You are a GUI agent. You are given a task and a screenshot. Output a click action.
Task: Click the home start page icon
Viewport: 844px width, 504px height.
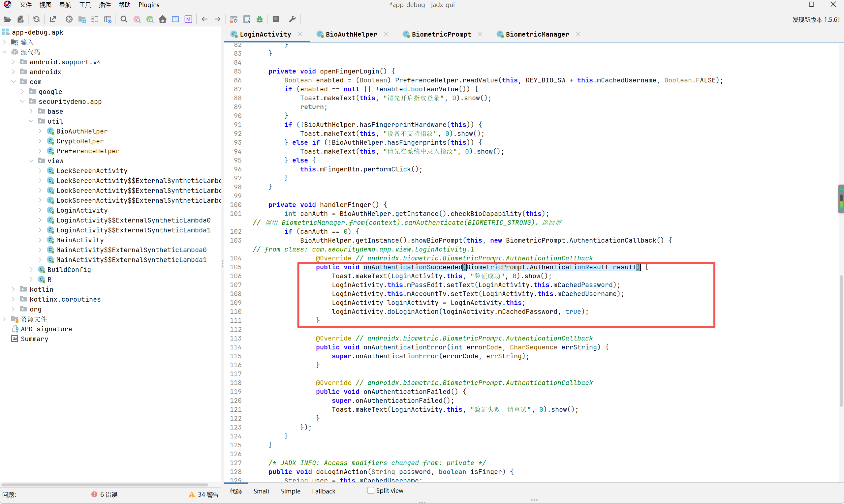163,19
